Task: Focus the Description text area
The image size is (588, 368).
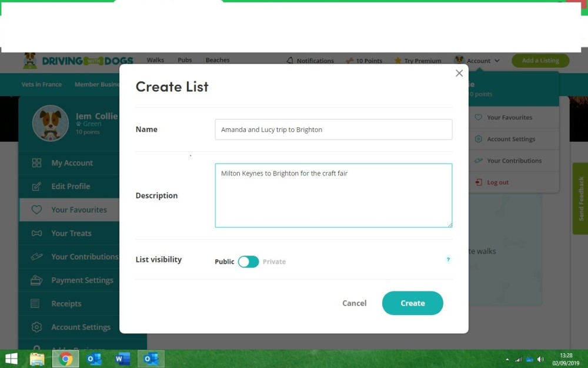Action: coord(333,195)
